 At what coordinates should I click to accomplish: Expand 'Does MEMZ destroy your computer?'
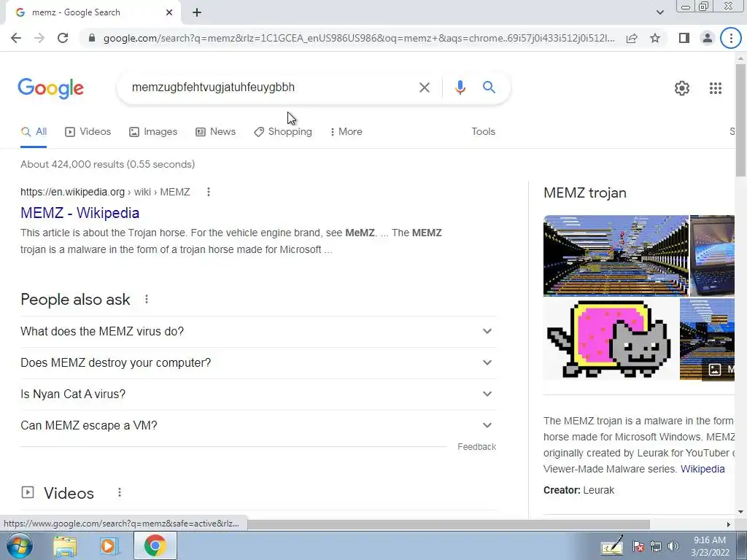coord(258,363)
